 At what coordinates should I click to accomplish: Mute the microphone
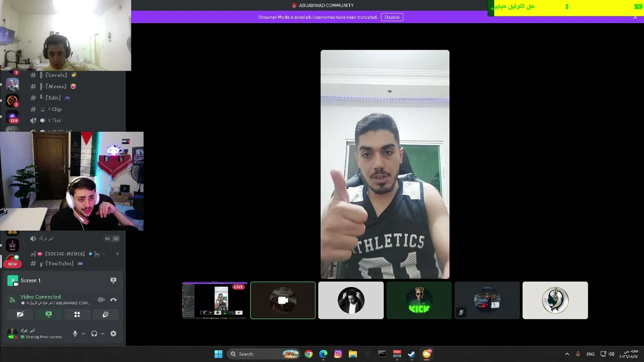[x=75, y=333]
